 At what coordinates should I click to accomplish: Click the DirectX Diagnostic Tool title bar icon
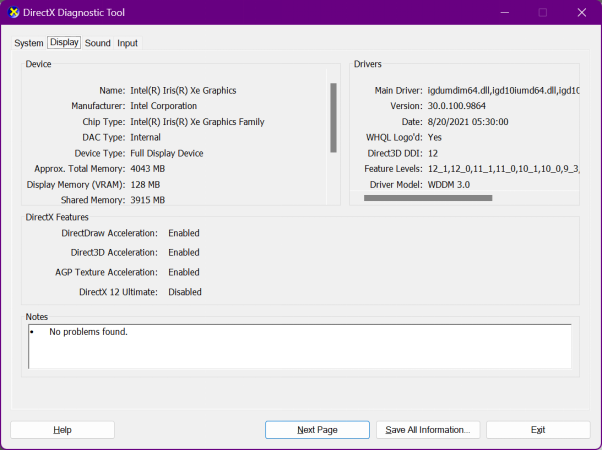(x=13, y=12)
